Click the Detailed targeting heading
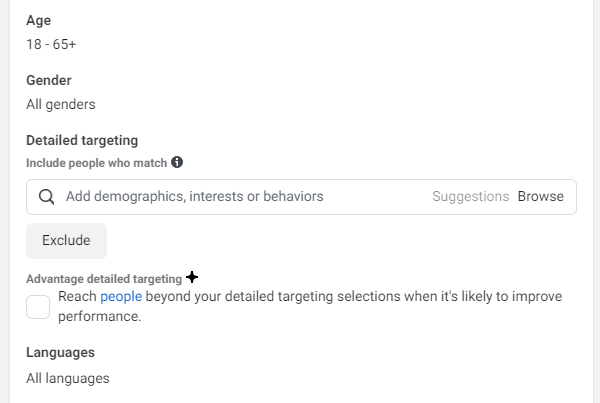This screenshot has height=403, width=600. click(x=82, y=140)
